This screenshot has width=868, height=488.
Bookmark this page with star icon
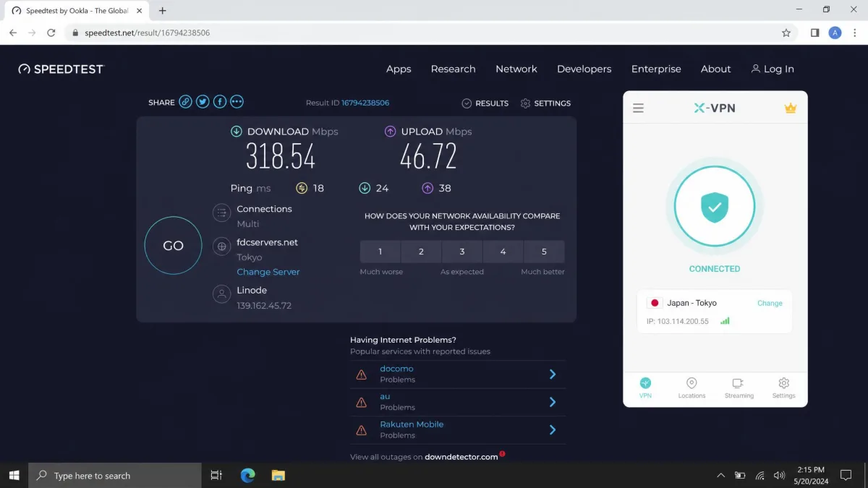coord(786,33)
